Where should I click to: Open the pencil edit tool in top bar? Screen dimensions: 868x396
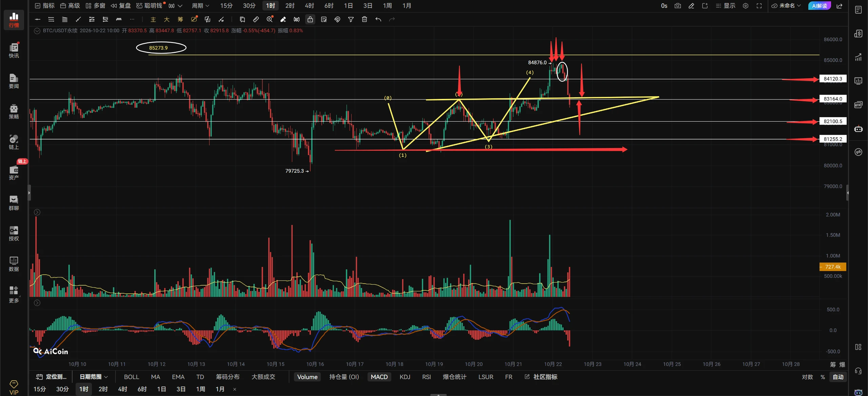(691, 6)
